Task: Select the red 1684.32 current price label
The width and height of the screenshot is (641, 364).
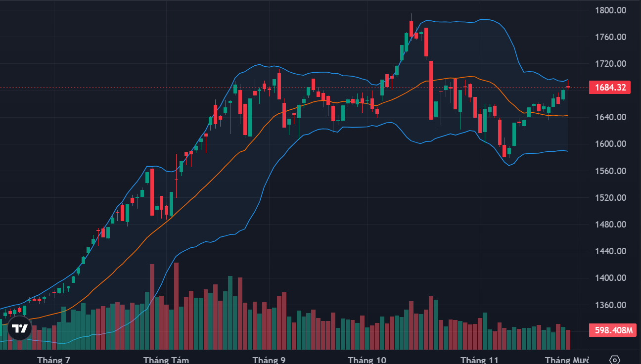Action: coord(610,88)
